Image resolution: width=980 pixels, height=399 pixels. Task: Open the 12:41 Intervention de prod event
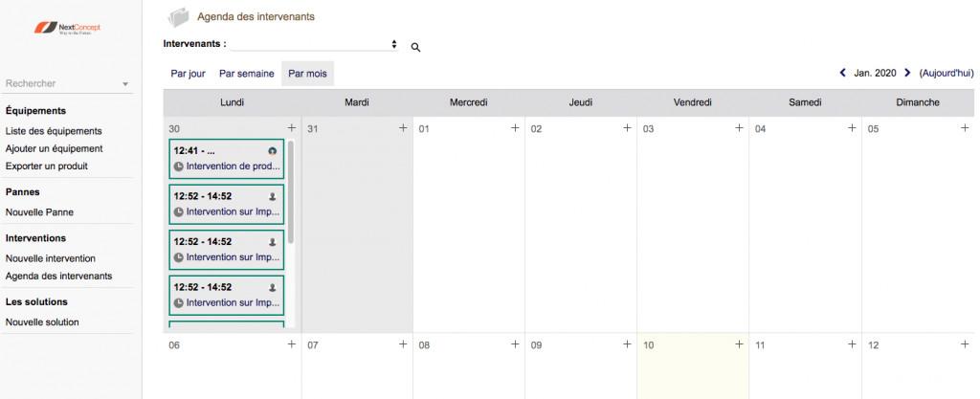(x=226, y=158)
